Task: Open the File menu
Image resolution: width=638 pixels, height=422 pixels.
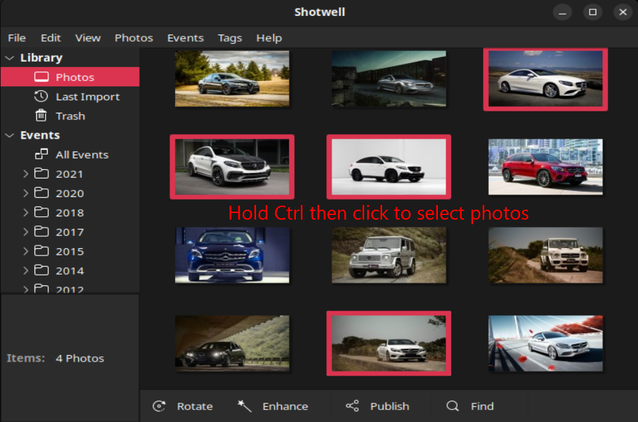Action: click(17, 38)
